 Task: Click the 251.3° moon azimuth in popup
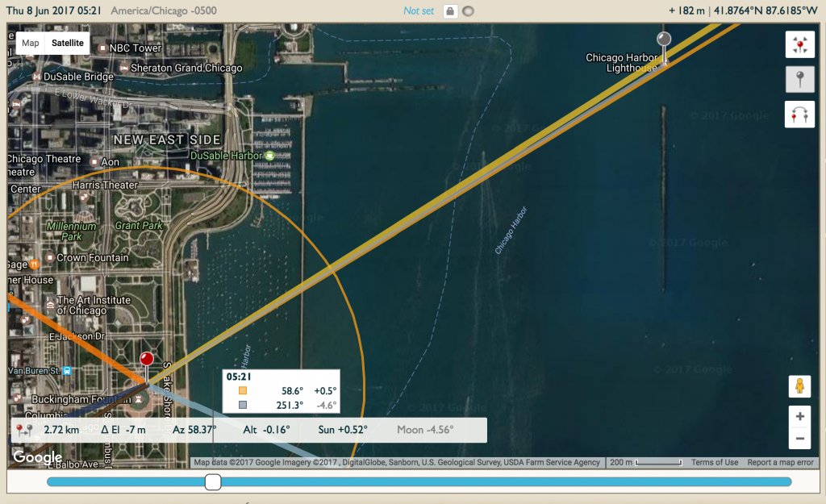(x=290, y=405)
